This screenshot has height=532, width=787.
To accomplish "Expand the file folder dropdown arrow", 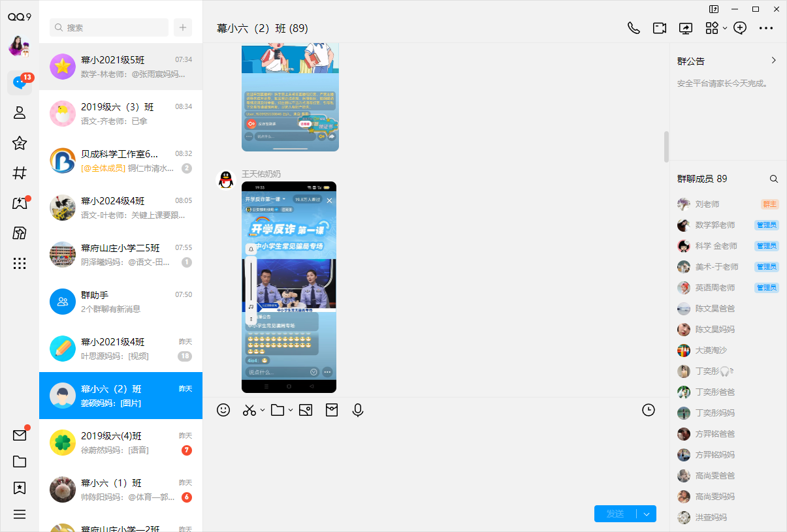I will coord(291,410).
